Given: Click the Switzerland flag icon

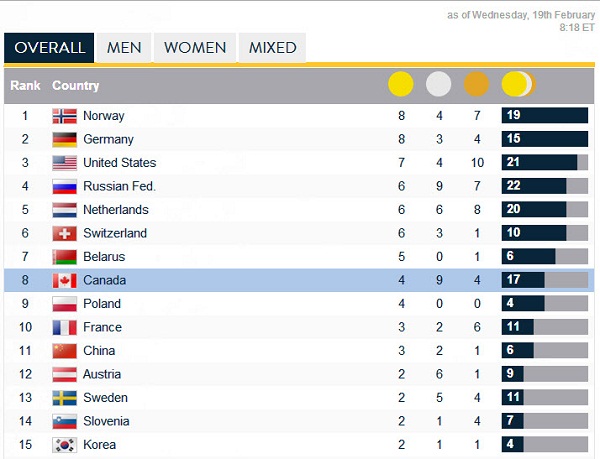Looking at the screenshot, I should coord(65,233).
